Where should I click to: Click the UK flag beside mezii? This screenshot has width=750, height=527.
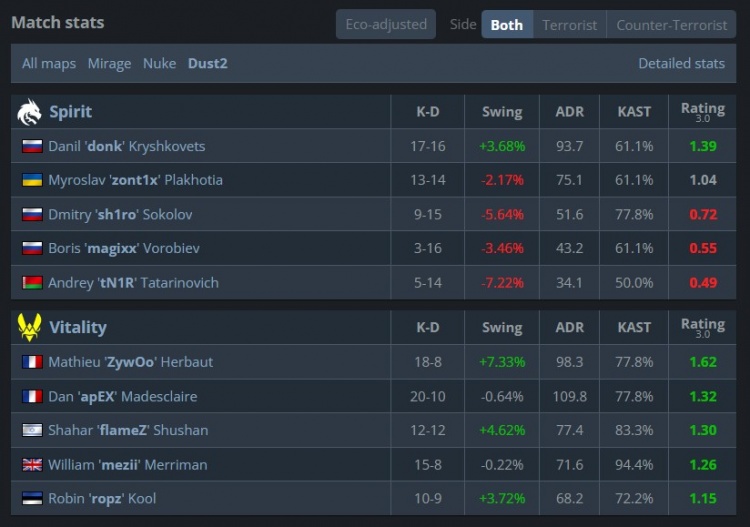click(32, 464)
